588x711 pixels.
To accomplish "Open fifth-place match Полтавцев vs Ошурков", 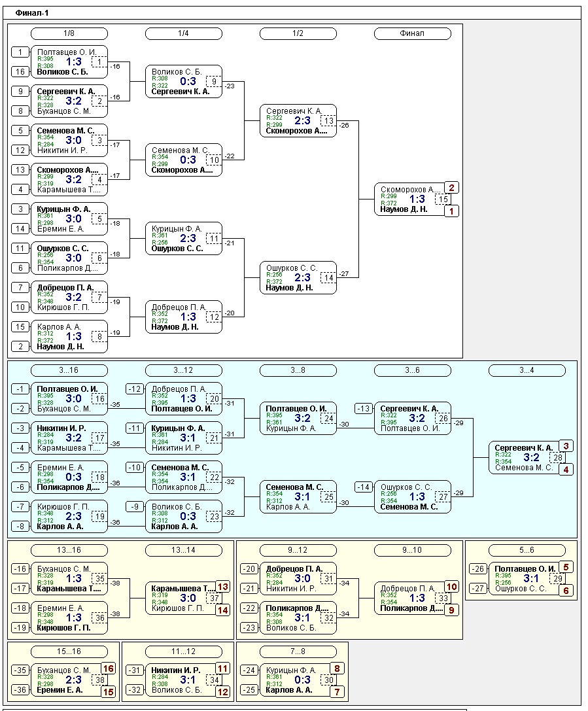I will click(523, 578).
